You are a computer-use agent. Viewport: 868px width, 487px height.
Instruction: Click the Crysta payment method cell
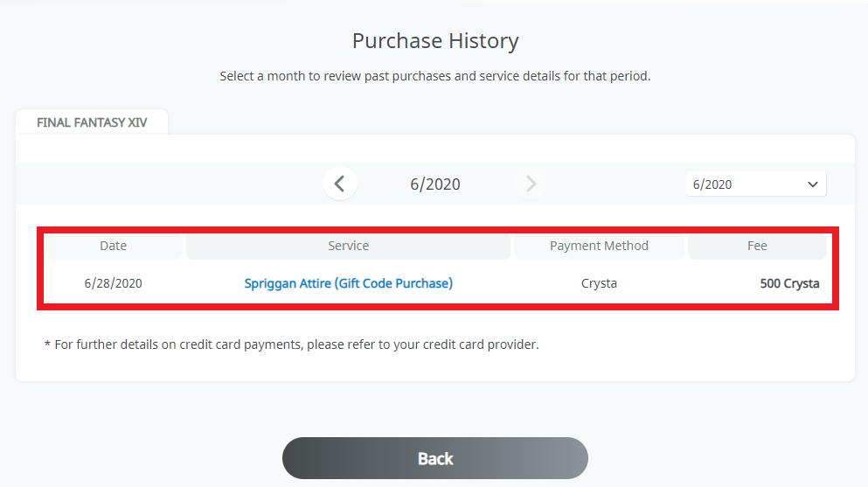click(x=599, y=283)
